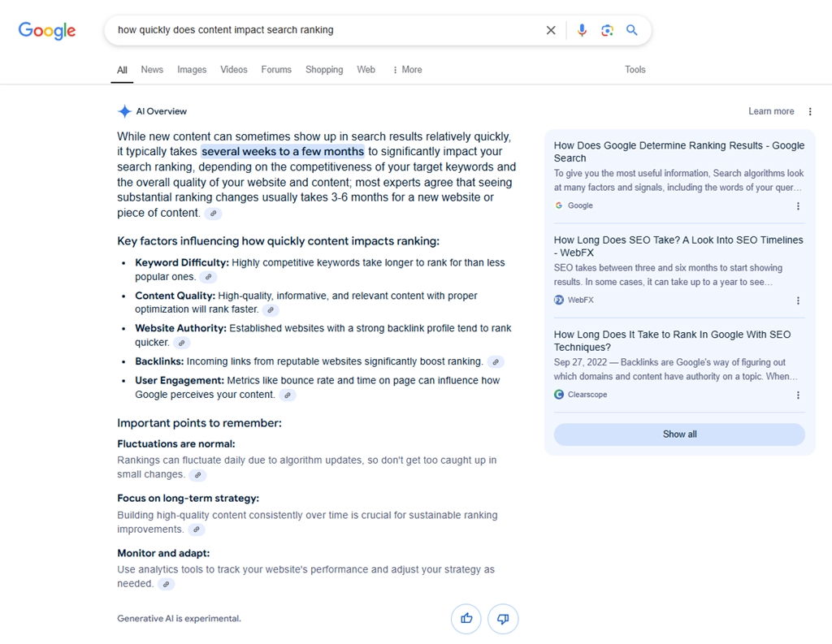Viewport: 832px width, 644px height.
Task: Switch to the Videos tab
Action: pos(234,70)
